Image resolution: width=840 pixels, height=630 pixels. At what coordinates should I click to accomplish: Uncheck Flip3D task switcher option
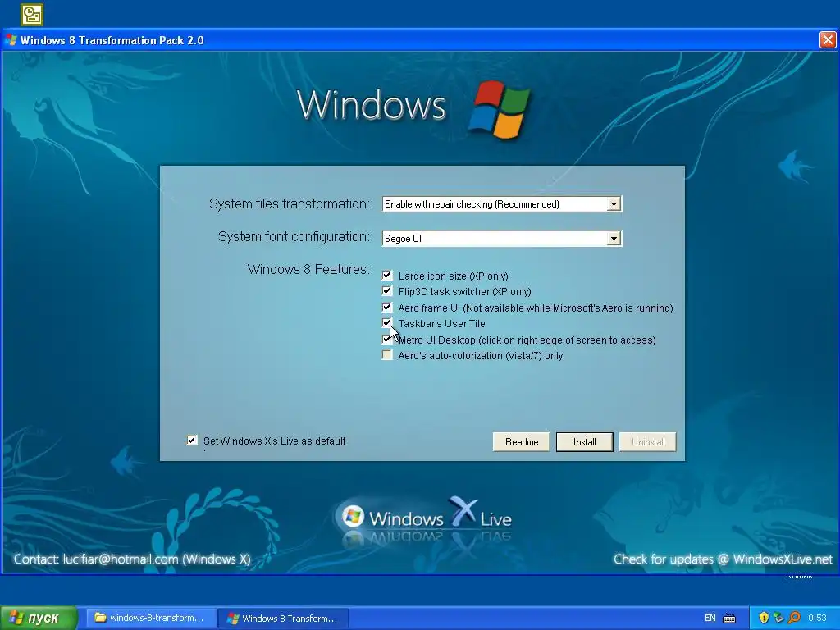(387, 291)
